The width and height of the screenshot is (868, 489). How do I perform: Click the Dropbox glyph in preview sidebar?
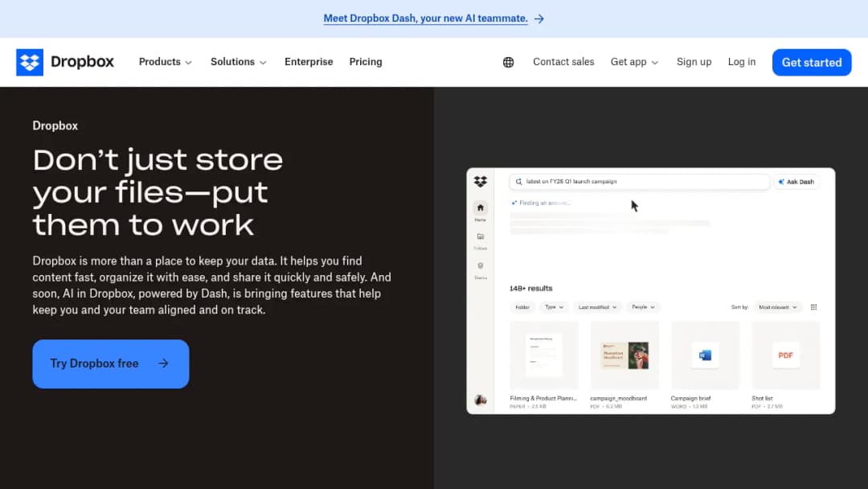481,181
